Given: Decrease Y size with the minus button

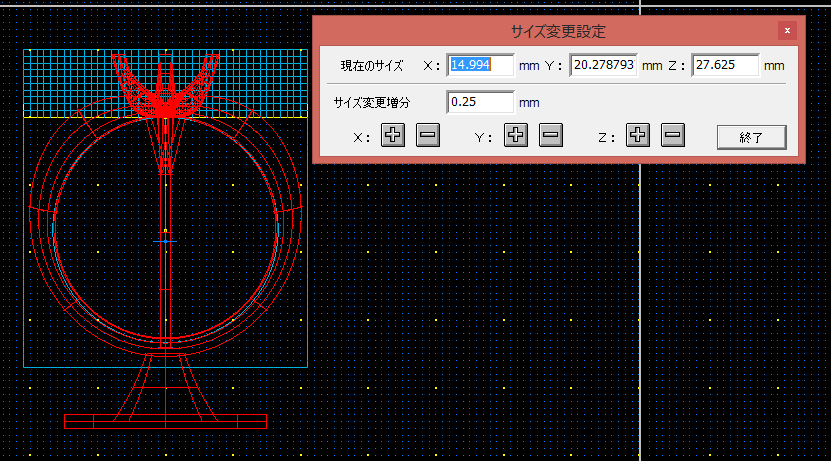Looking at the screenshot, I should coord(551,136).
